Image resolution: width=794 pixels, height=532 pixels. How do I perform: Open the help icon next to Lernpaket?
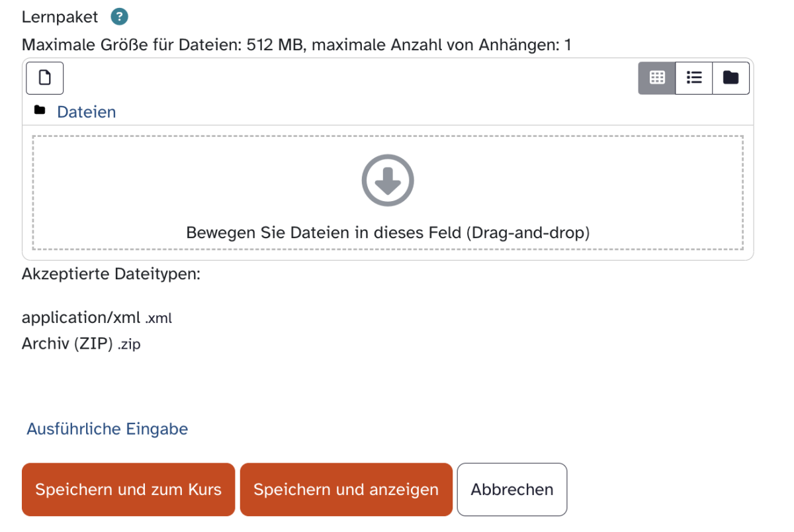120,17
